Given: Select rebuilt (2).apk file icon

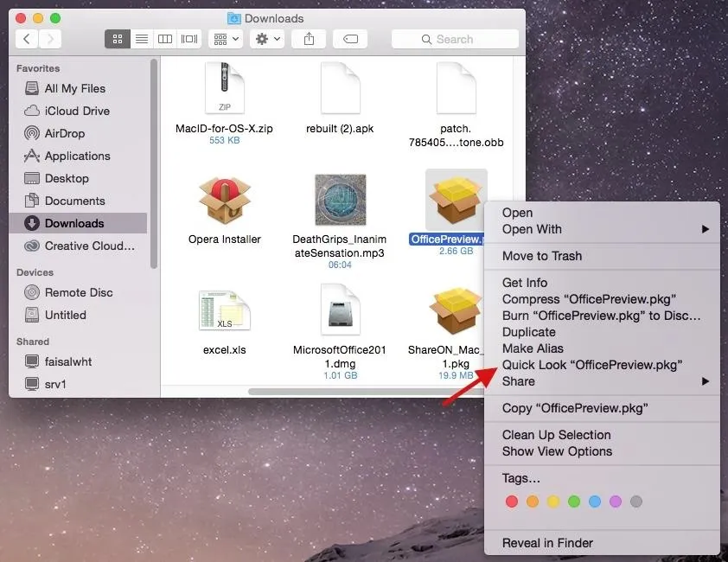Looking at the screenshot, I should (x=341, y=88).
